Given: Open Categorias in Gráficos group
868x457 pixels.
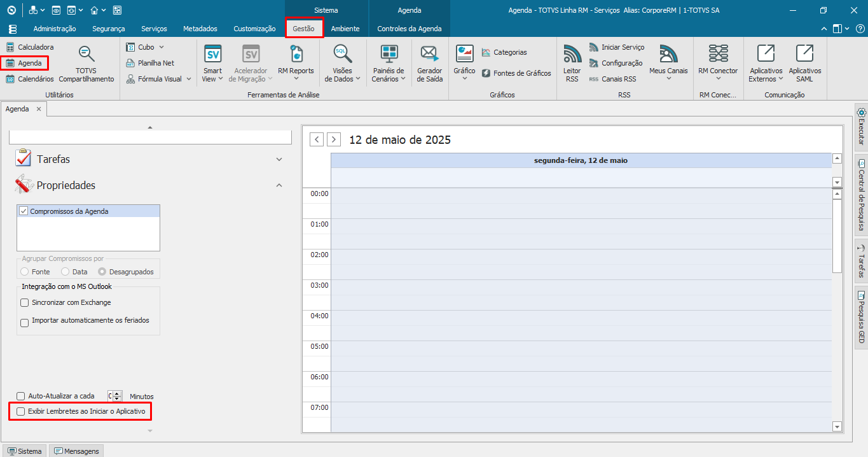Looking at the screenshot, I should (x=504, y=52).
